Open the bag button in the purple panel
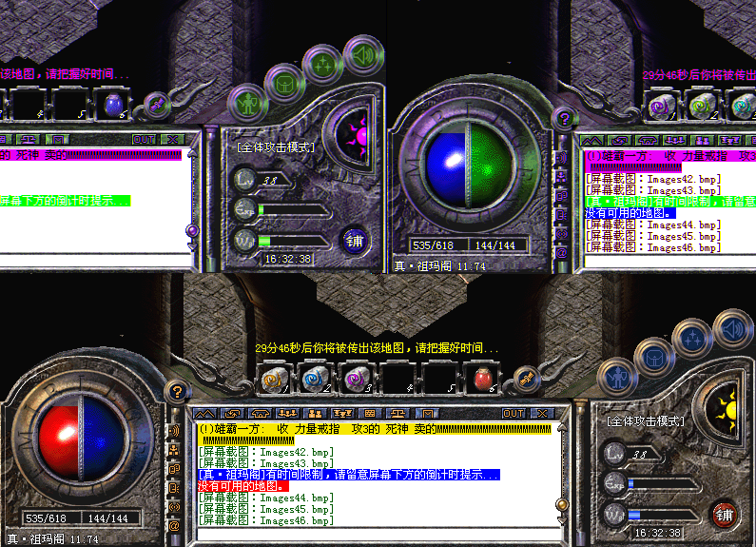 [x=284, y=85]
